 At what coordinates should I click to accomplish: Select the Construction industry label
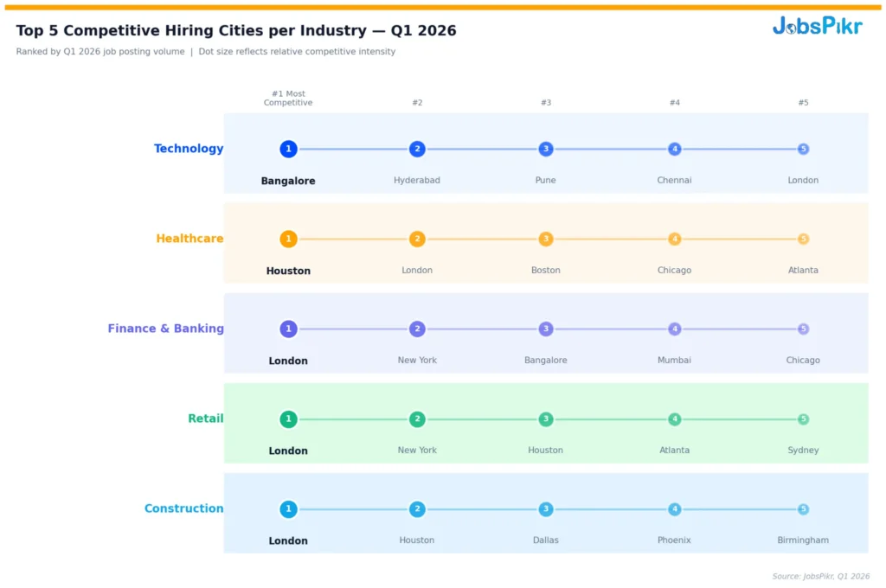tap(183, 508)
